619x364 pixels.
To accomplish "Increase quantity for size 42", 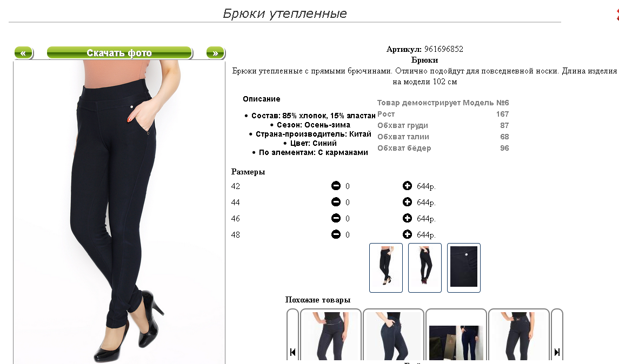I will pyautogui.click(x=407, y=186).
